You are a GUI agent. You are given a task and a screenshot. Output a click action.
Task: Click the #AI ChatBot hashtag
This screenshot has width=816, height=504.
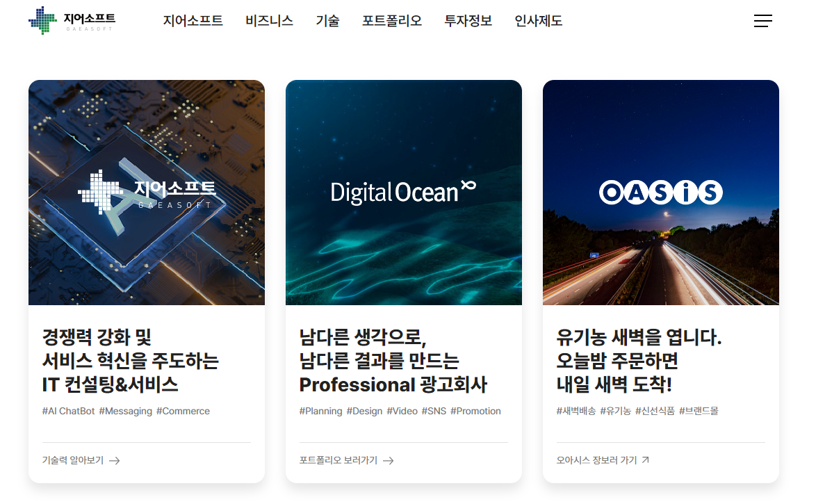(68, 412)
